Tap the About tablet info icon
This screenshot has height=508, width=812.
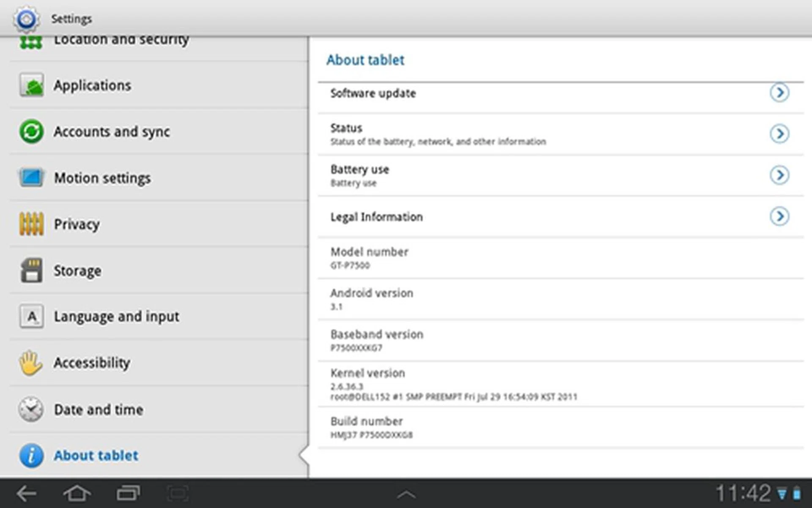31,456
